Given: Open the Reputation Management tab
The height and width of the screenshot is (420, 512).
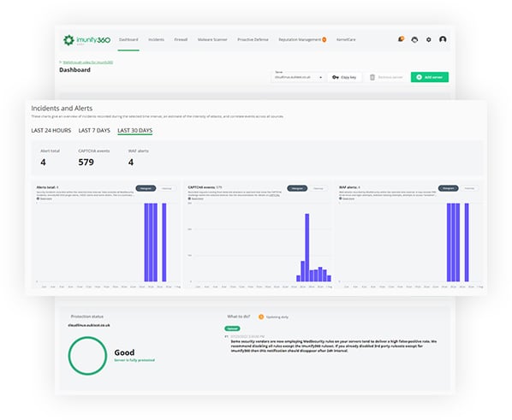Looking at the screenshot, I should tap(300, 39).
